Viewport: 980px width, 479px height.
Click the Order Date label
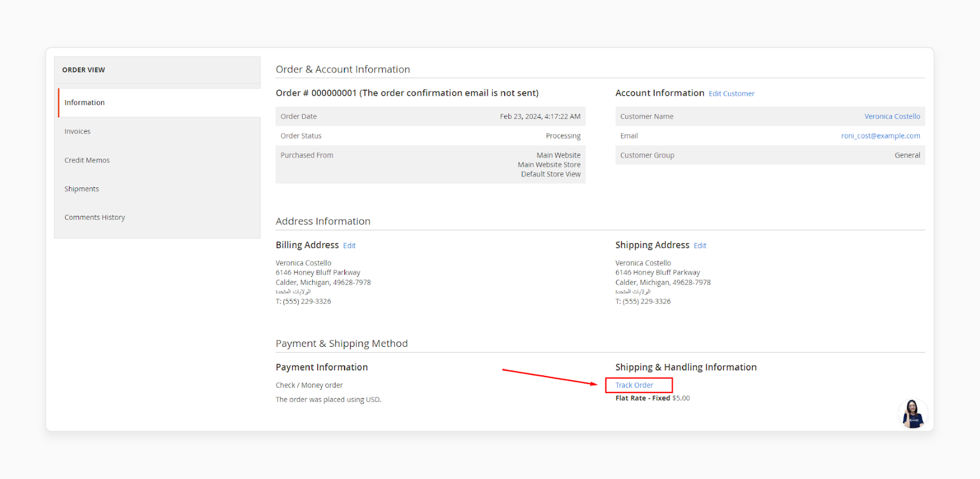pos(298,117)
